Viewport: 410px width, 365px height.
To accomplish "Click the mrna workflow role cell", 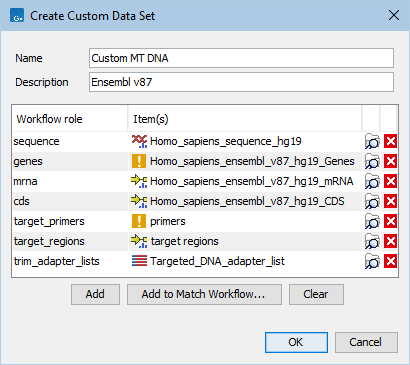I will (x=70, y=181).
